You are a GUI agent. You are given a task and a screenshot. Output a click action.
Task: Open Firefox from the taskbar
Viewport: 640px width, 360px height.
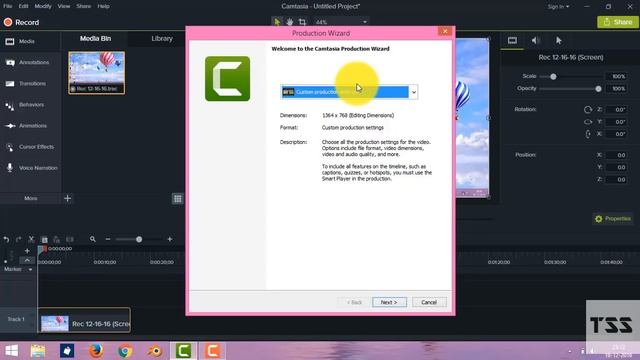[x=96, y=351]
